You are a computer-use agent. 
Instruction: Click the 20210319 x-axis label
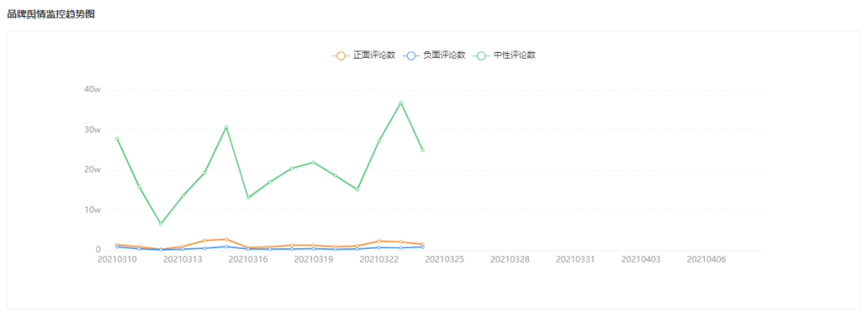click(313, 259)
